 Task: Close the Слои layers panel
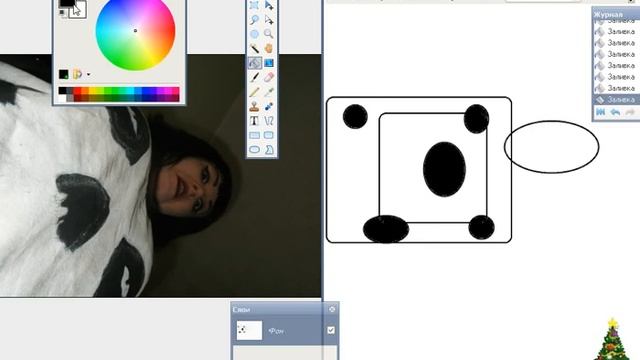(332, 309)
